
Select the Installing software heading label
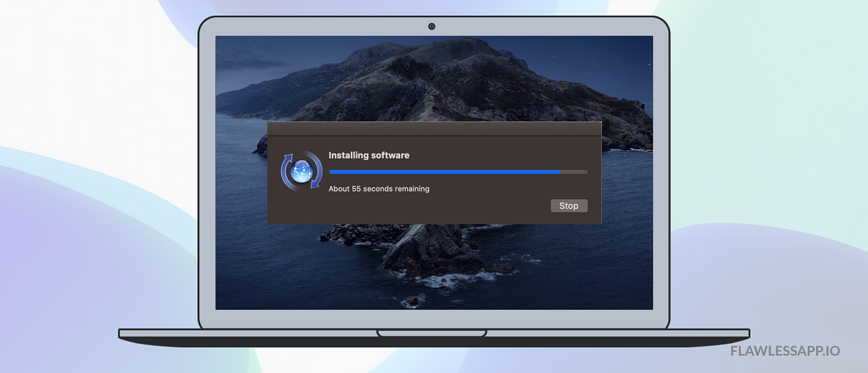coord(369,155)
